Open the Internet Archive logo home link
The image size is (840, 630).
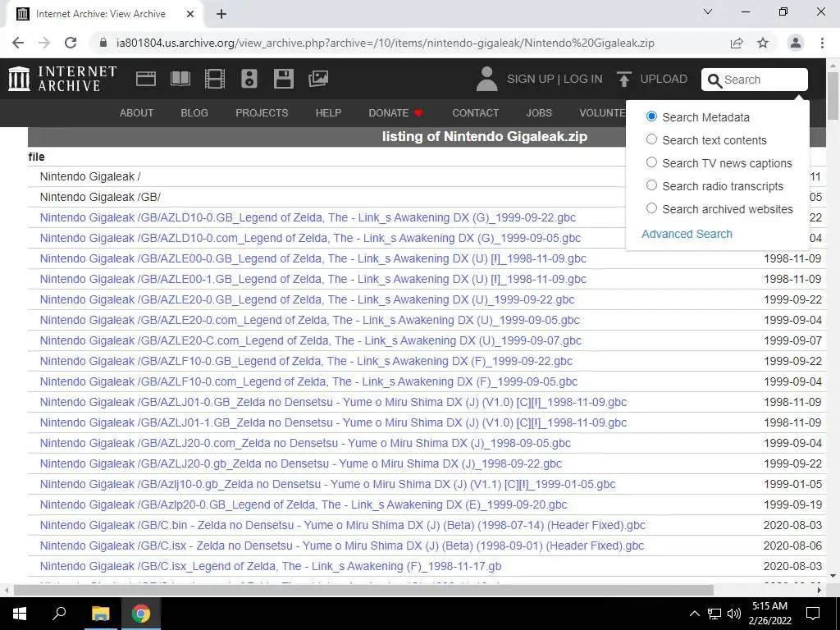pyautogui.click(x=62, y=79)
